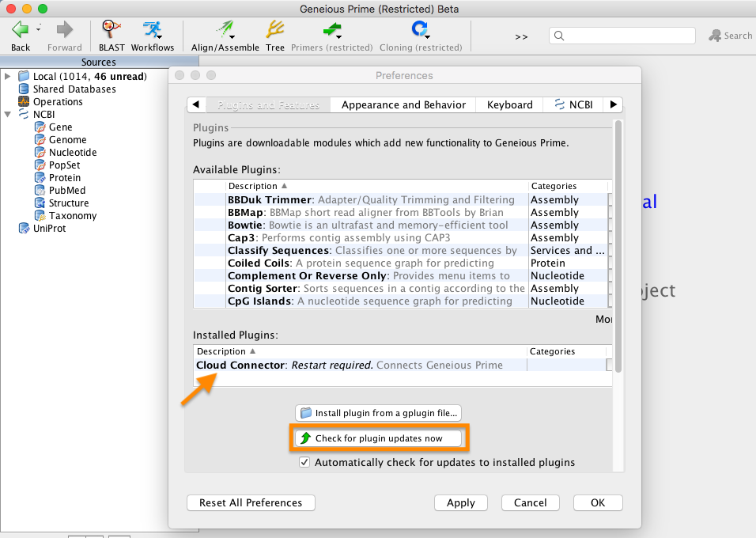Switch to Appearance and Behavior tab
The height and width of the screenshot is (538, 756).
[x=403, y=104]
